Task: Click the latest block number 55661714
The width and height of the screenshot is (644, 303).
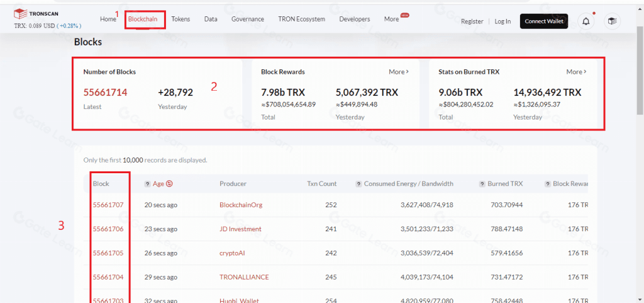Action: tap(105, 93)
